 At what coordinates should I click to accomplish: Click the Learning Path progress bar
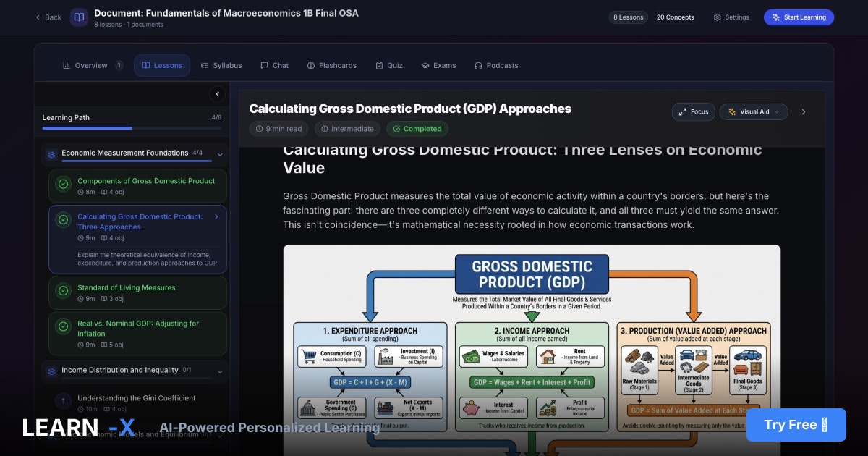coord(130,129)
